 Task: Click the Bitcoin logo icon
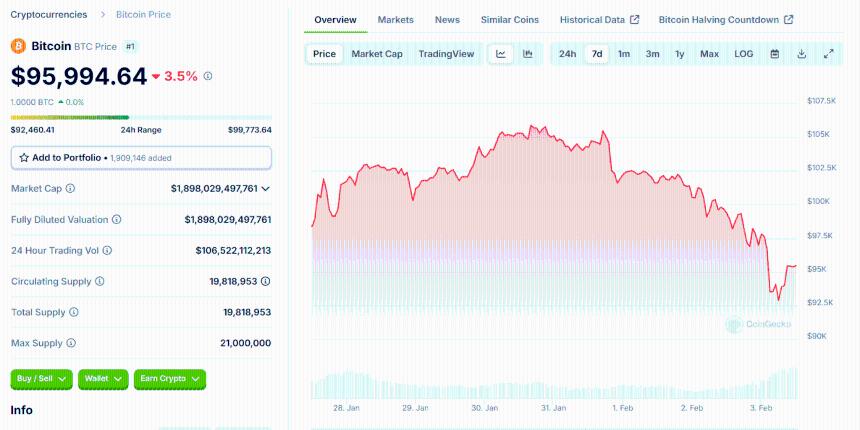(18, 46)
